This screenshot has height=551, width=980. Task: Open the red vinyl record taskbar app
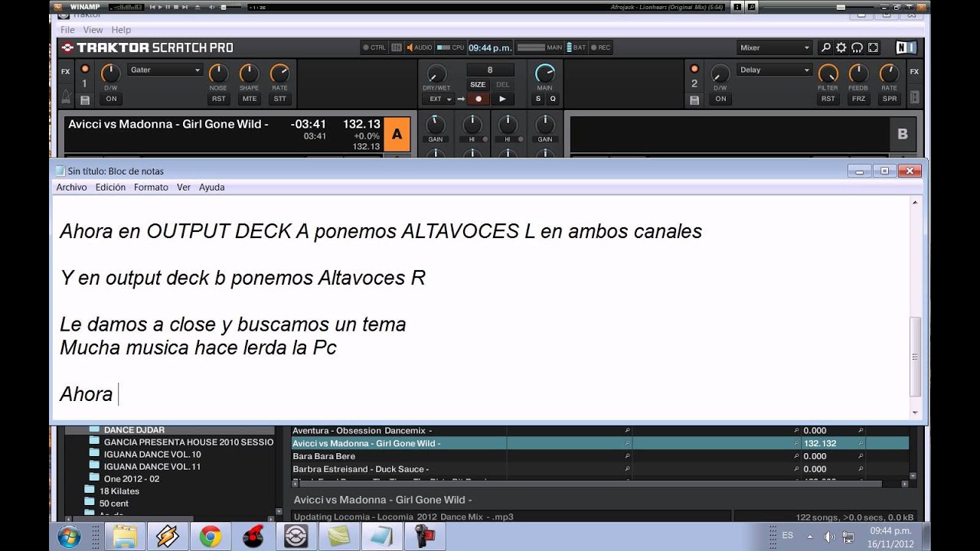coord(253,536)
